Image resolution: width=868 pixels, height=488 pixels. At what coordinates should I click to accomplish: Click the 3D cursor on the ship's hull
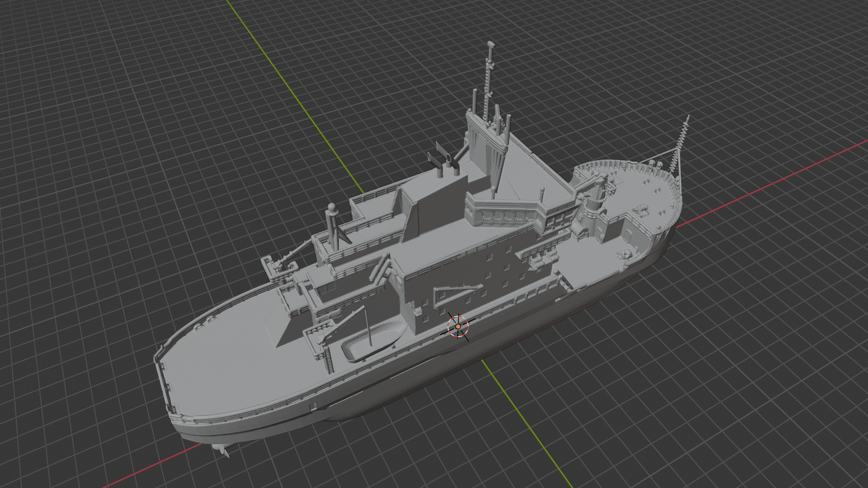click(x=458, y=326)
